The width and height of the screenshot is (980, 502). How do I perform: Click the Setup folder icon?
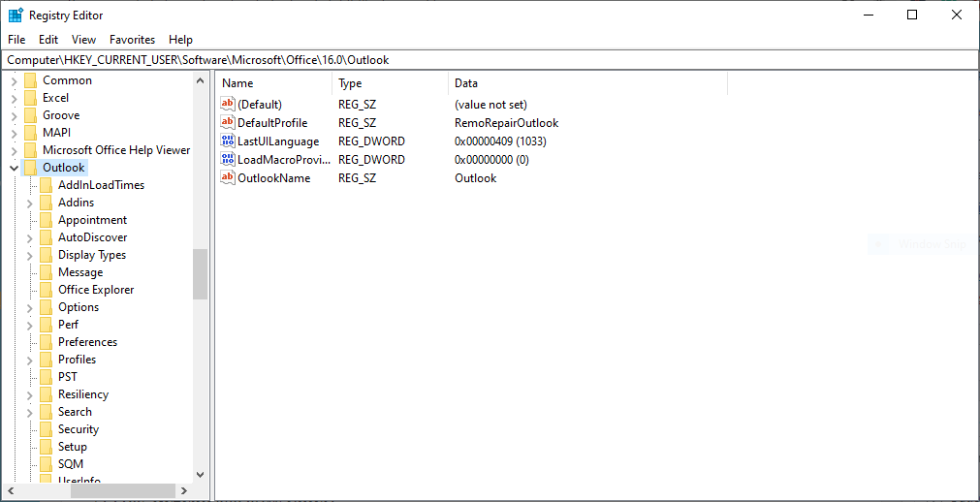tap(46, 447)
